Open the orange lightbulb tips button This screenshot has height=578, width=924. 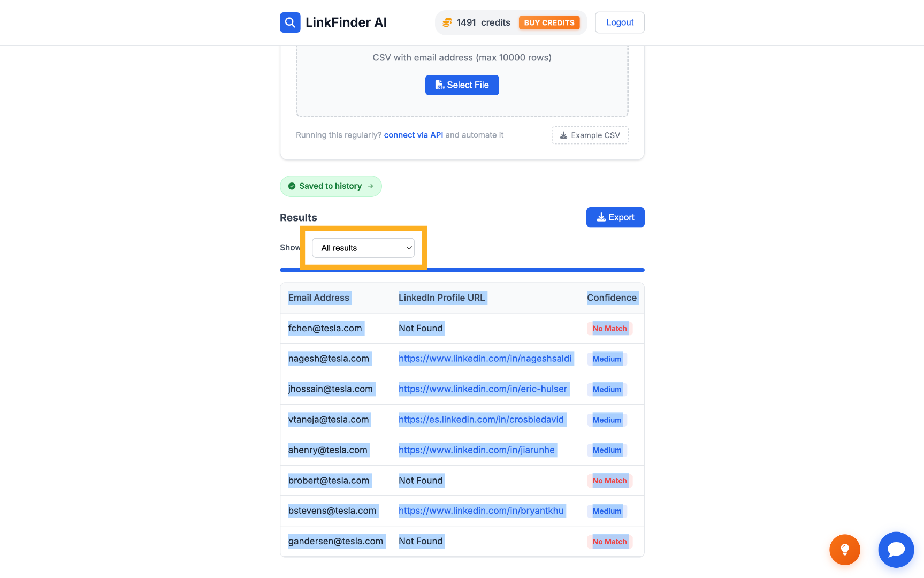pos(845,550)
